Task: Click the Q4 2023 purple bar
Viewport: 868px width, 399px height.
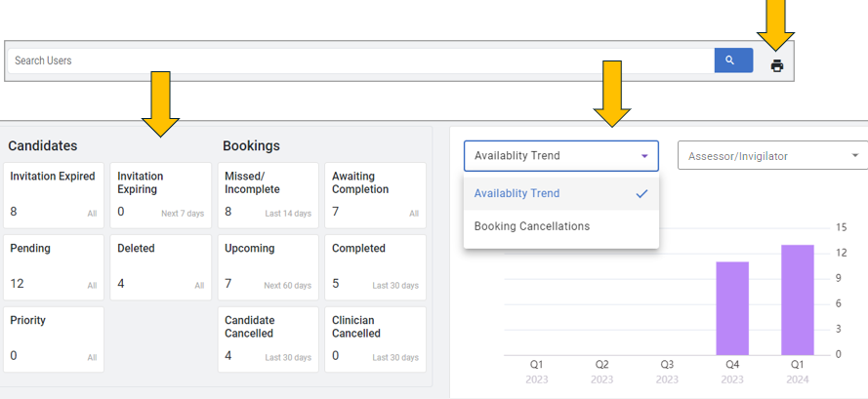Action: pyautogui.click(x=732, y=308)
